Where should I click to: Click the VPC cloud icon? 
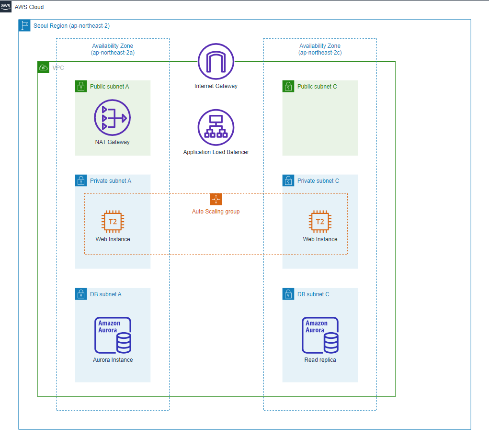(x=44, y=67)
